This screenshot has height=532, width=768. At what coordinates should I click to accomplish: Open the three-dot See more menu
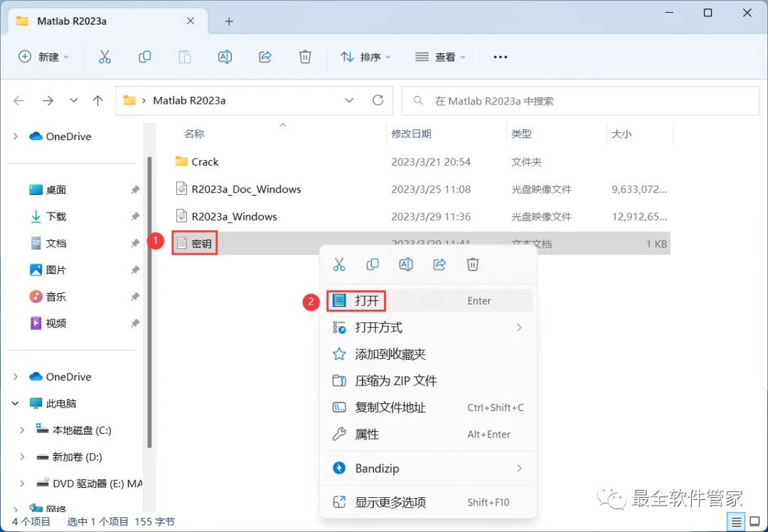pyautogui.click(x=500, y=58)
